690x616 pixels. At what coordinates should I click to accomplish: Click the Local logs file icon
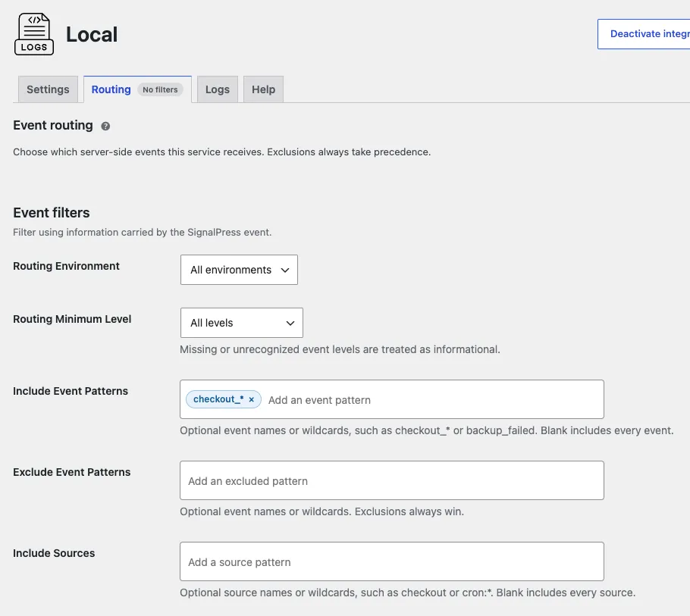(x=34, y=34)
